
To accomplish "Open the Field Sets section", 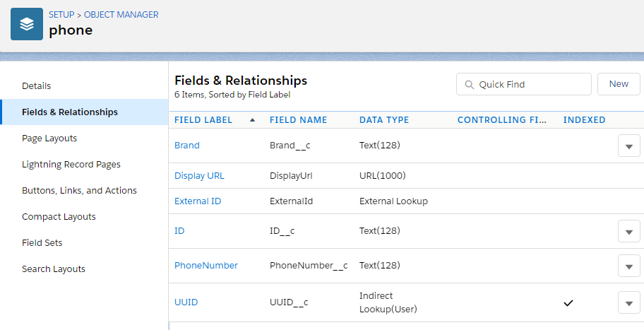I will tap(42, 243).
